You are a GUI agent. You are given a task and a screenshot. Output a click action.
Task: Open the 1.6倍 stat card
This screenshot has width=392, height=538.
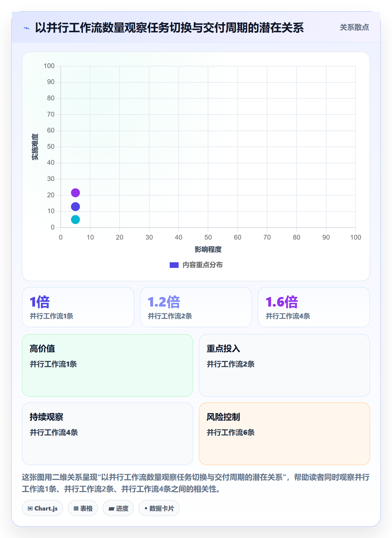(314, 307)
